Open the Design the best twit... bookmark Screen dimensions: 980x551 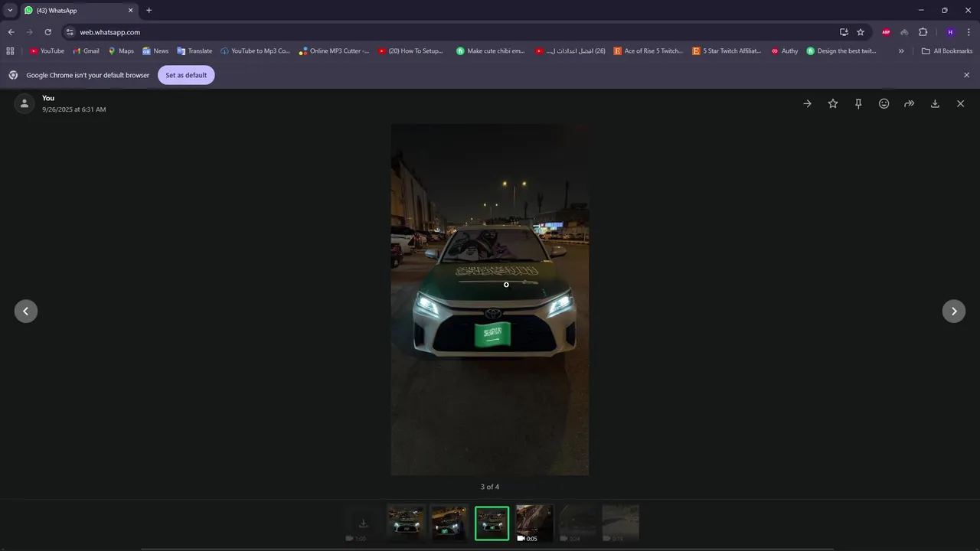tap(841, 51)
